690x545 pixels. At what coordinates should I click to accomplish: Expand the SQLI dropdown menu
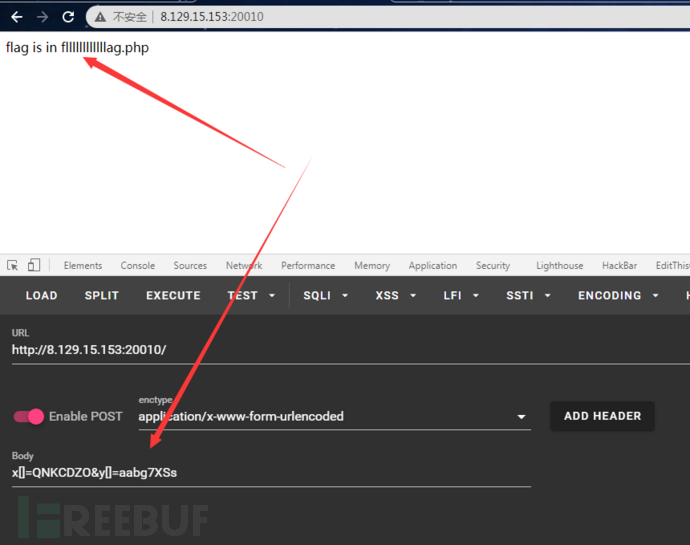point(326,295)
